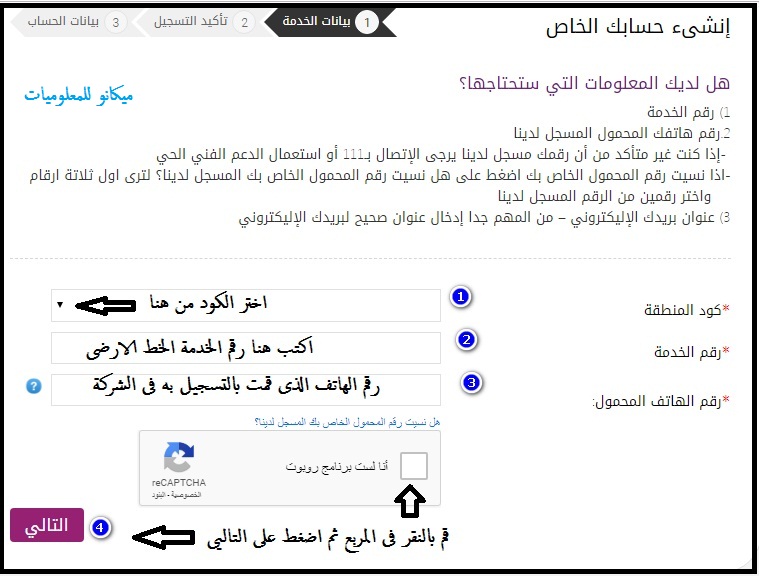Open the reCAPTCHA privacy and terms link
The height and width of the screenshot is (576, 759).
(x=176, y=495)
